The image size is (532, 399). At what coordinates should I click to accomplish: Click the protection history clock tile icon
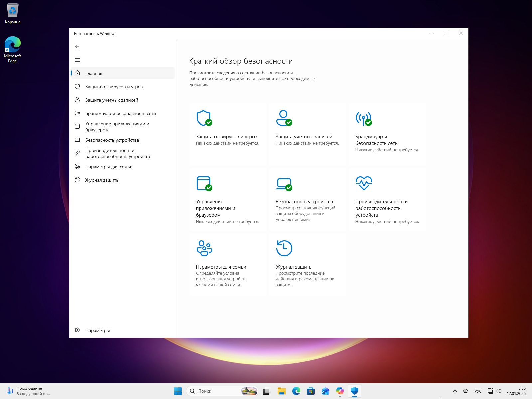(284, 248)
